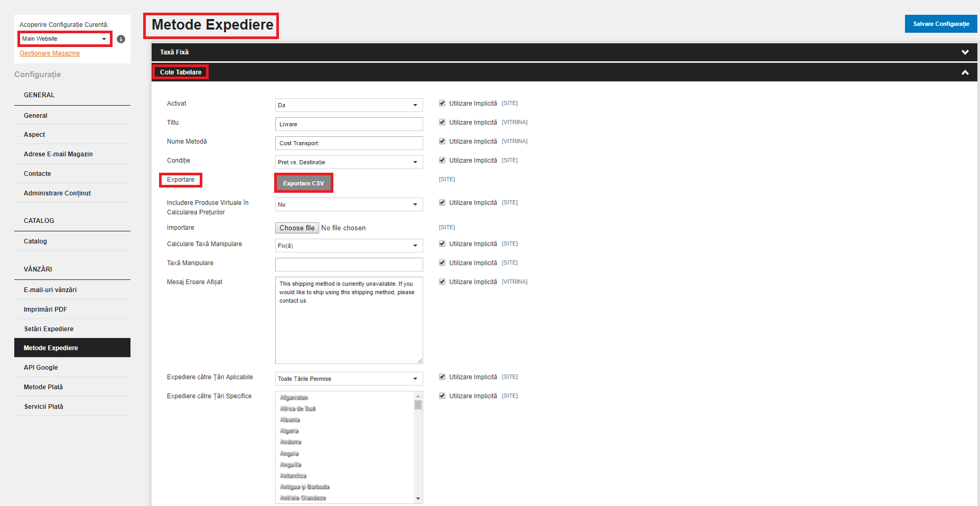The image size is (980, 506).
Task: Select Adrese E-mail Magazin menu item
Action: click(x=72, y=154)
